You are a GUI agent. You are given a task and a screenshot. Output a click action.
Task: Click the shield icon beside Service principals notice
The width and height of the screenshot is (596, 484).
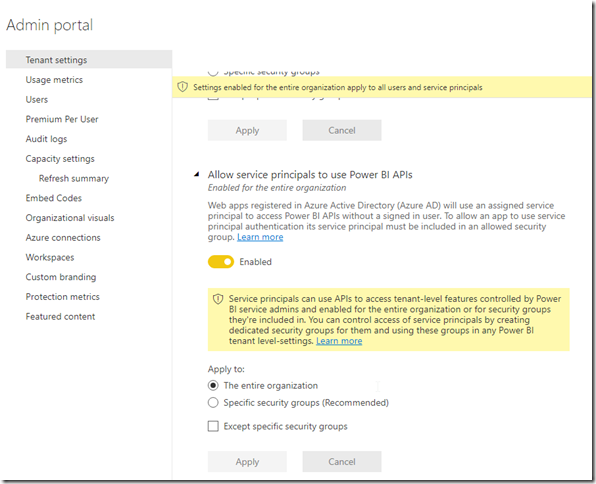(218, 299)
